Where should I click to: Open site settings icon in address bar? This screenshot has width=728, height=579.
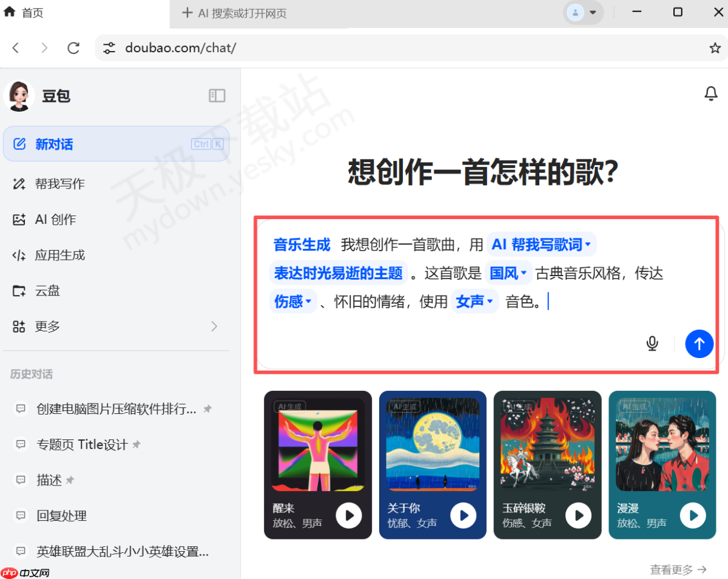pyautogui.click(x=109, y=48)
